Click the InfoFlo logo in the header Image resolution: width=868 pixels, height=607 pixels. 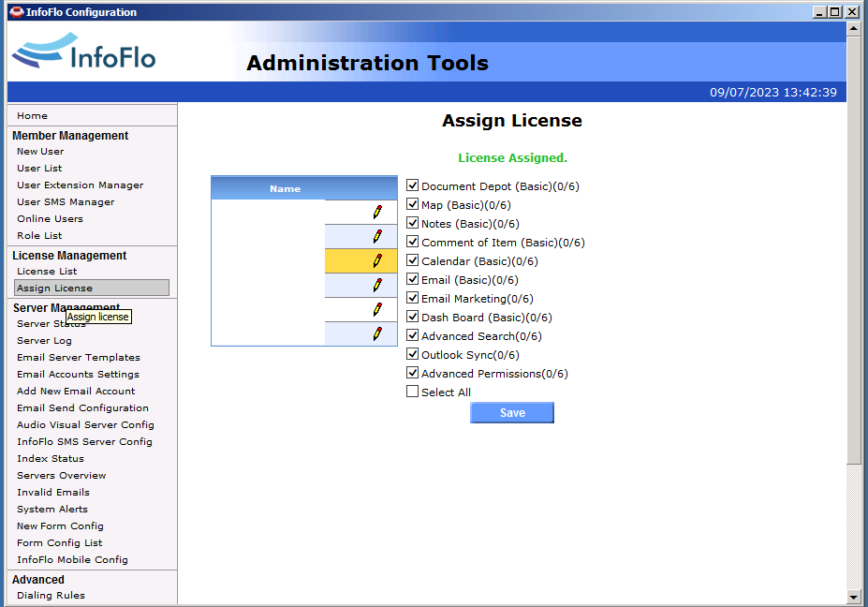pyautogui.click(x=84, y=52)
